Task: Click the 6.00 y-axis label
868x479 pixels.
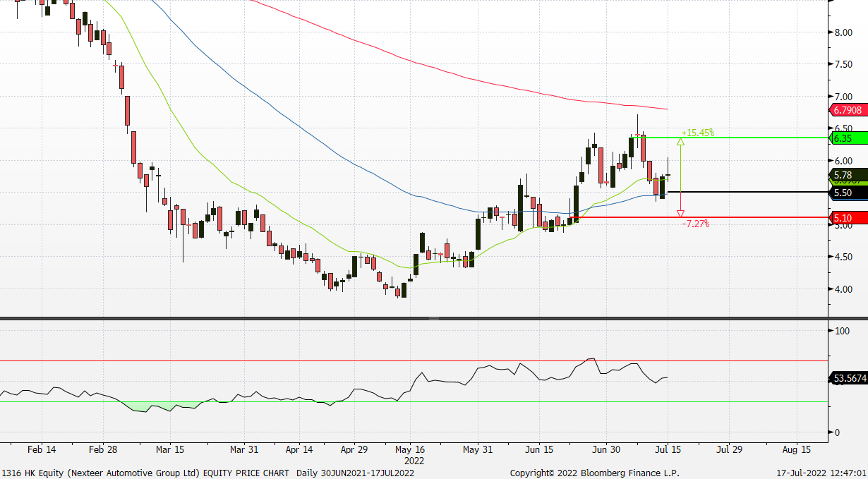Action: click(x=844, y=161)
